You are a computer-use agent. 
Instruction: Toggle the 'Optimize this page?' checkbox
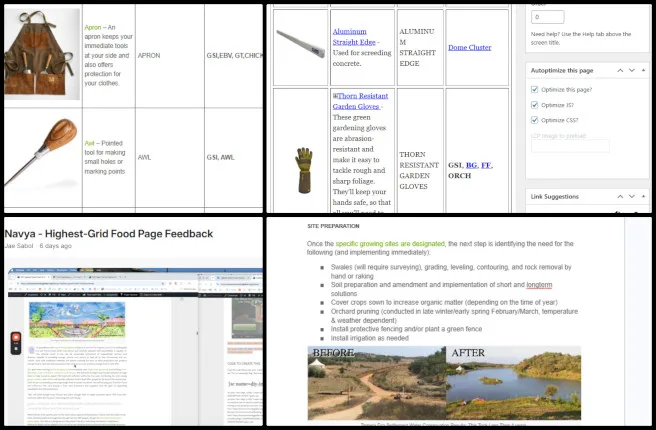click(x=534, y=90)
